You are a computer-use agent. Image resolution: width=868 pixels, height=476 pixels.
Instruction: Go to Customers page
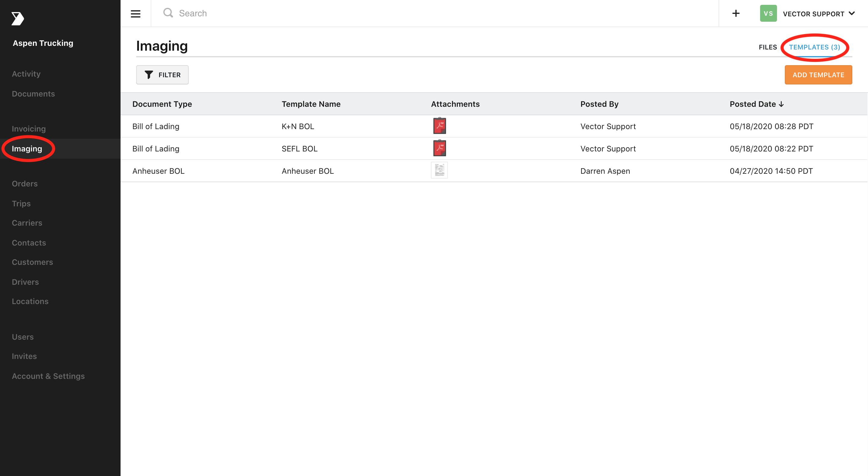tap(32, 262)
